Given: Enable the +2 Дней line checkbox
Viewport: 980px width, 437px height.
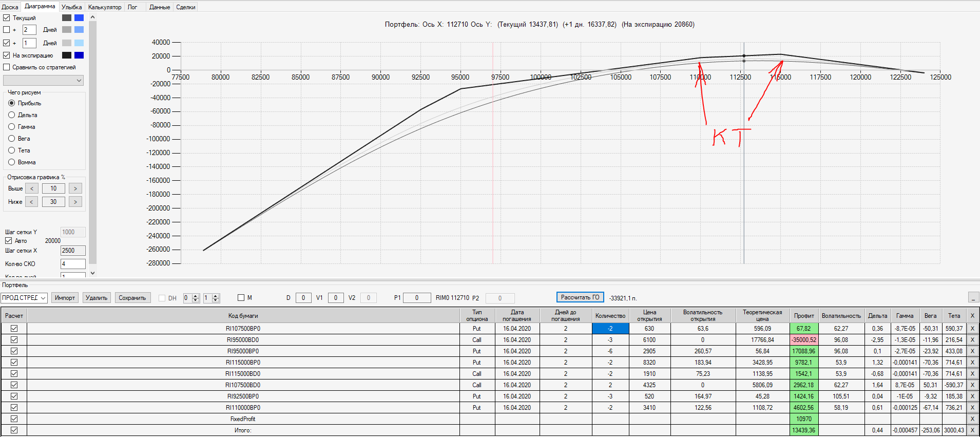Looking at the screenshot, I should point(7,30).
